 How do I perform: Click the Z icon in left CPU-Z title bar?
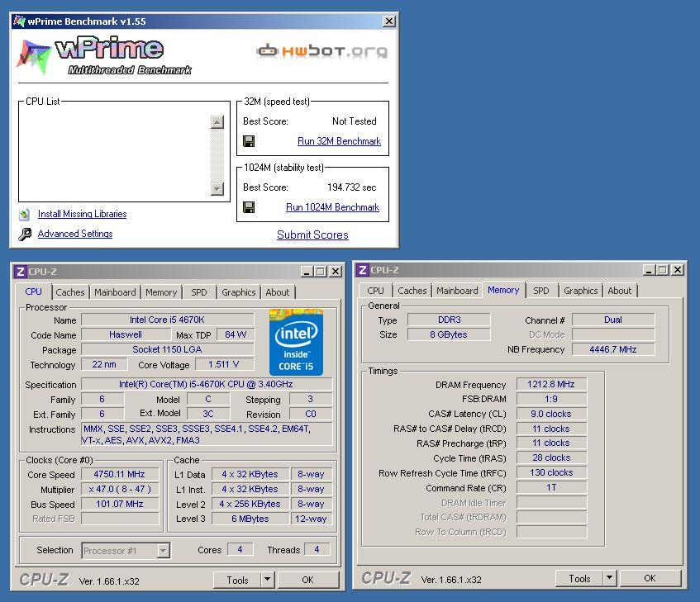tap(20, 272)
